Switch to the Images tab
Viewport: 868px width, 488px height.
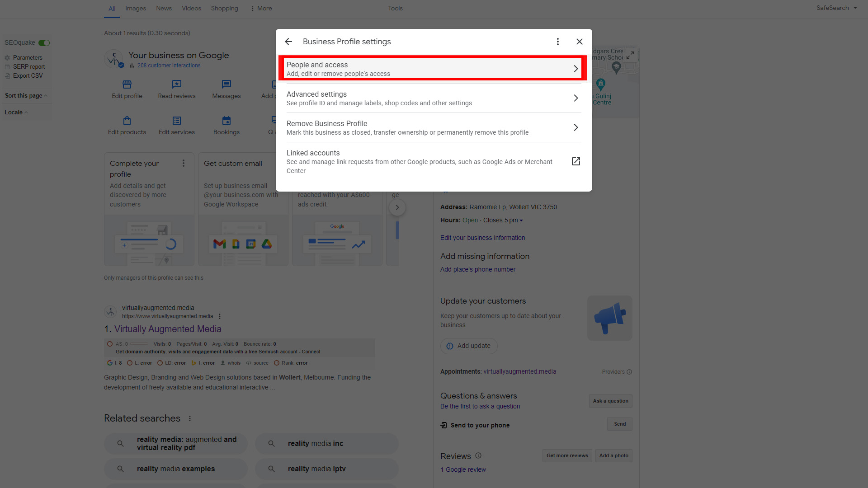point(136,8)
